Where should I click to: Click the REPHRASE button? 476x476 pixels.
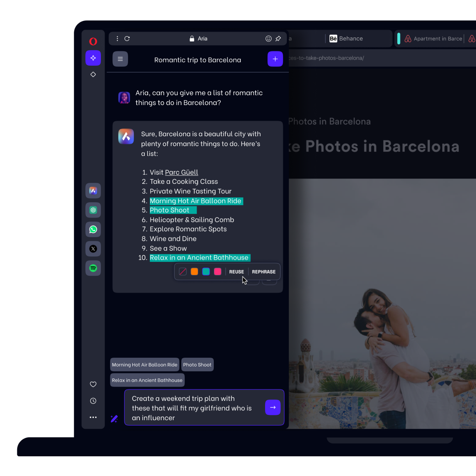coord(263,272)
